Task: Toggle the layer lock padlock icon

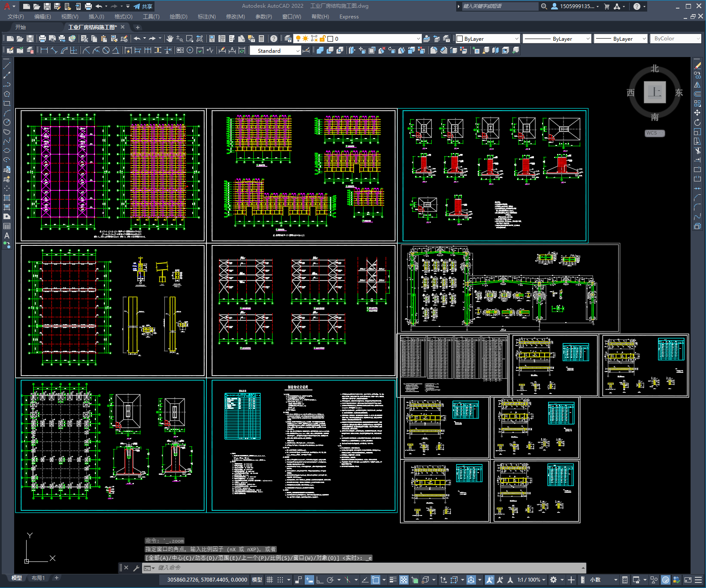Action: click(323, 39)
